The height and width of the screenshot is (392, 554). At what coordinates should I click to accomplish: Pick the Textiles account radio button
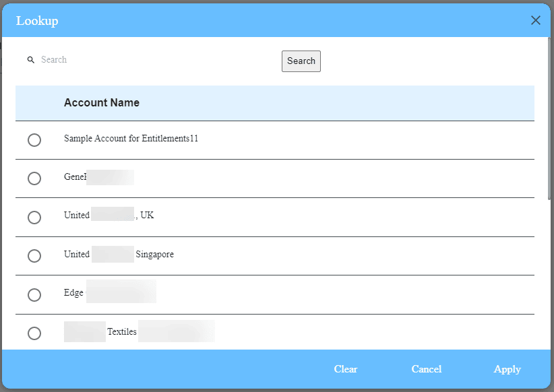click(34, 333)
